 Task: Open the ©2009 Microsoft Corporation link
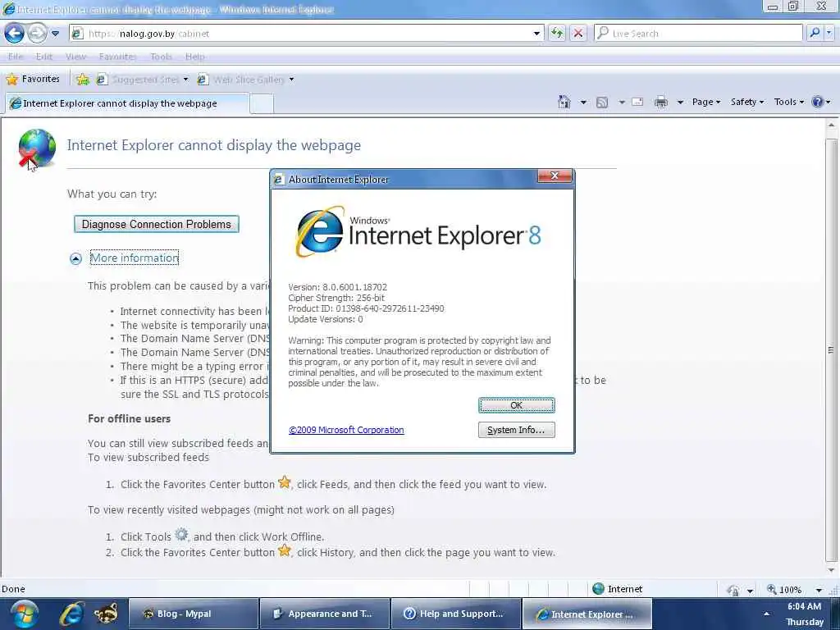pos(346,430)
